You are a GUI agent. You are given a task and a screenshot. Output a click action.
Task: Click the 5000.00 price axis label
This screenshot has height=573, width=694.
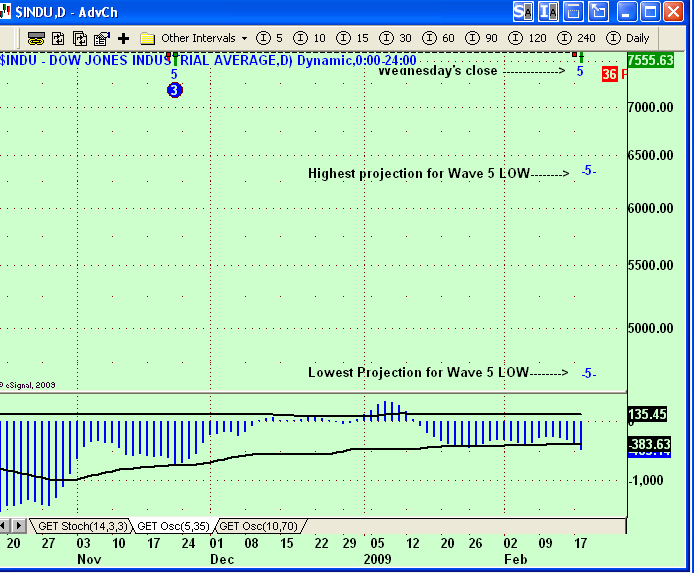click(651, 328)
